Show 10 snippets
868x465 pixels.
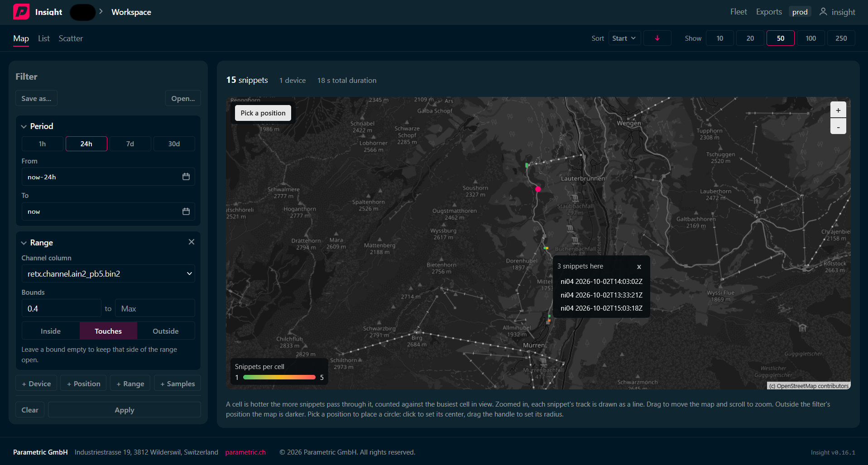point(720,38)
